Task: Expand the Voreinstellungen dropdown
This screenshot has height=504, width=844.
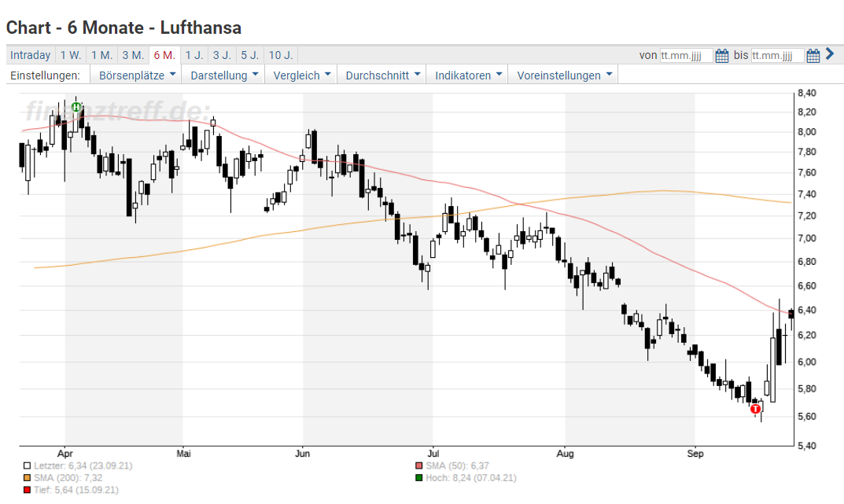Action: pos(564,75)
